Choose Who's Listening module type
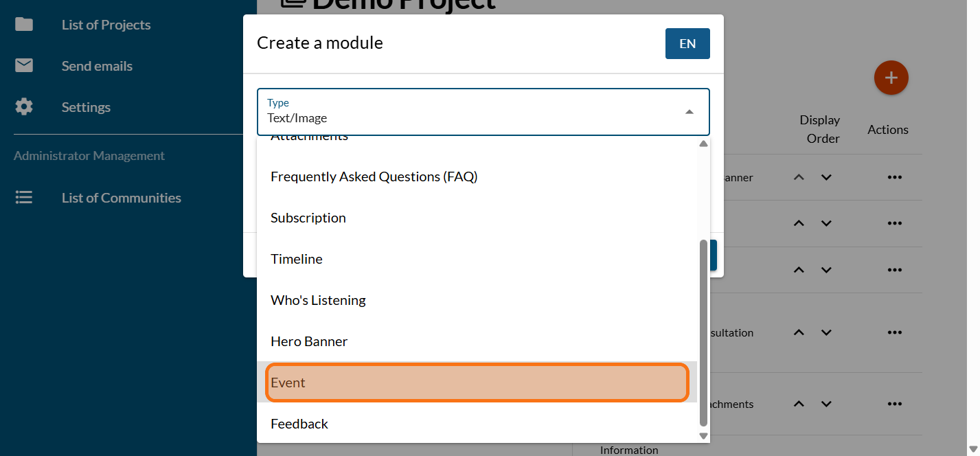 click(x=477, y=300)
